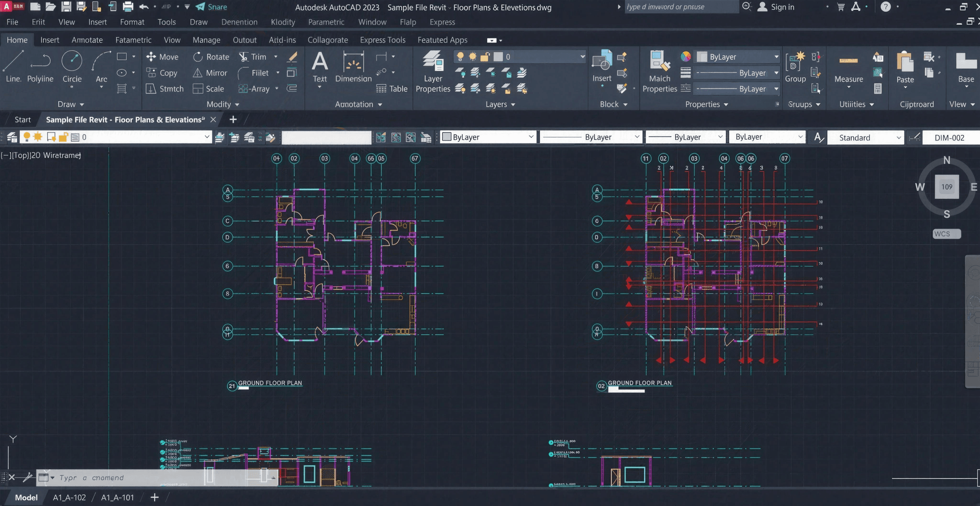
Task: Open the ribbon layer dropdown showing 0
Action: 520,56
